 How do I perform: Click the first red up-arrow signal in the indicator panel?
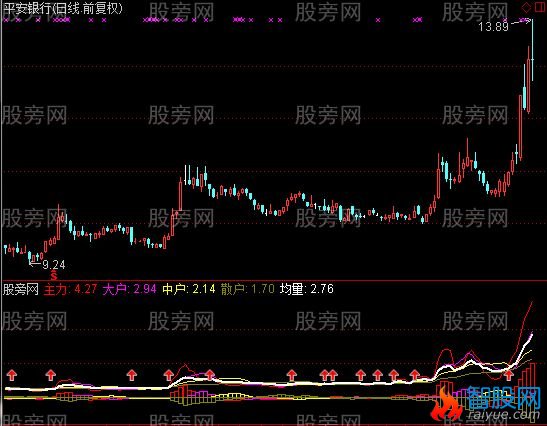(x=12, y=375)
